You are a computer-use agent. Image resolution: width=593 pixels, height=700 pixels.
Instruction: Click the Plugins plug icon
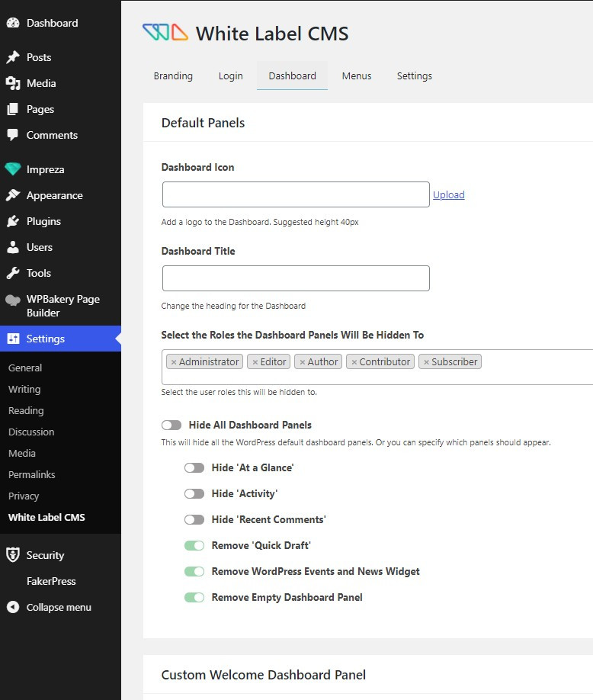pyautogui.click(x=12, y=221)
